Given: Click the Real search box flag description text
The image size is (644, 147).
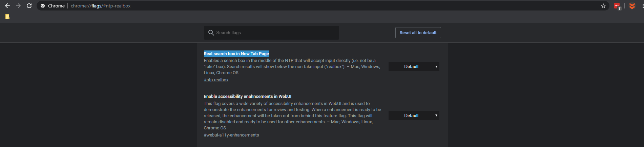Looking at the screenshot, I should coord(292,67).
